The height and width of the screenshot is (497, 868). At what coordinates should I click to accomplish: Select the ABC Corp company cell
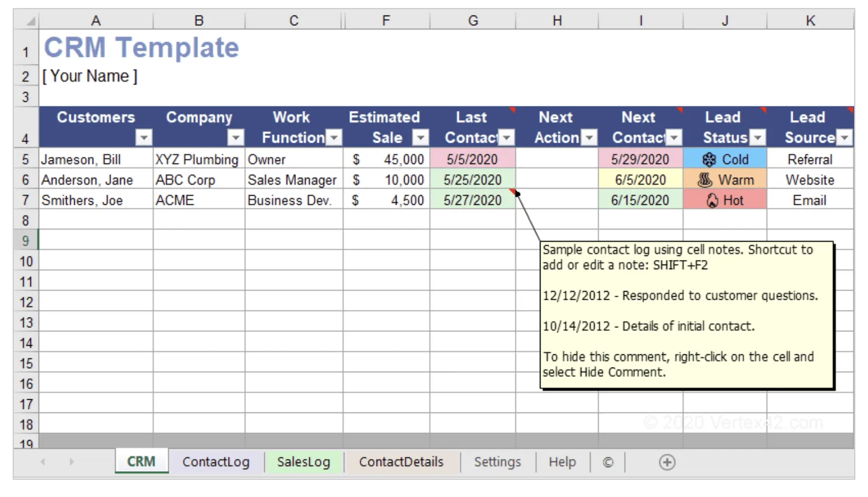click(x=199, y=180)
